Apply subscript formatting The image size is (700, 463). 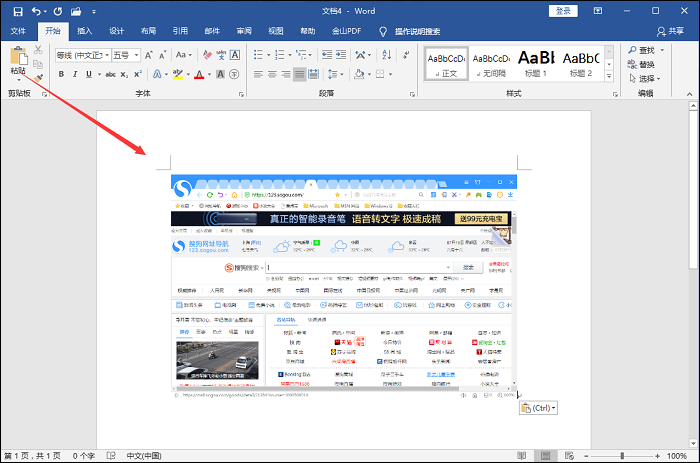[124, 74]
